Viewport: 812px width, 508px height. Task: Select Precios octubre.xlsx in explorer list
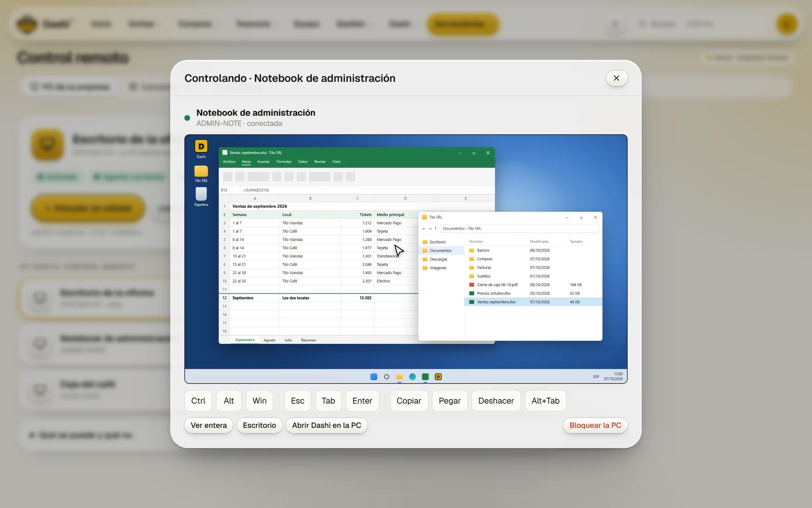tap(533, 293)
